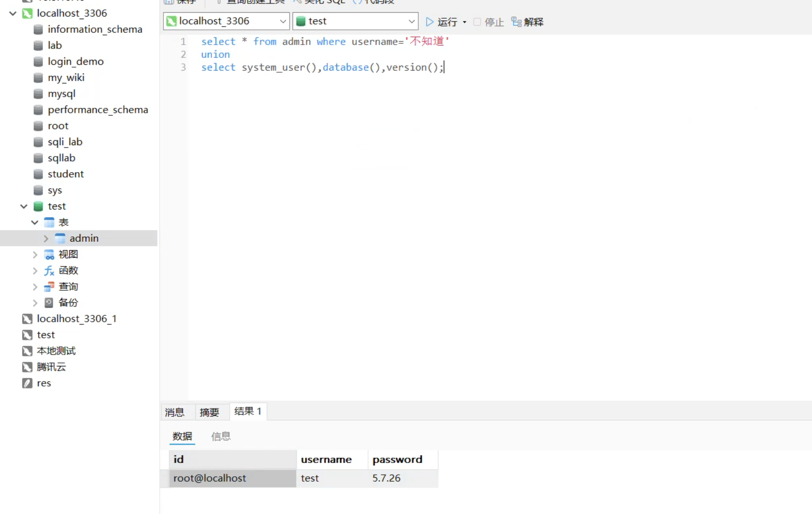Click the 腾讯云 connection icon

pyautogui.click(x=27, y=367)
